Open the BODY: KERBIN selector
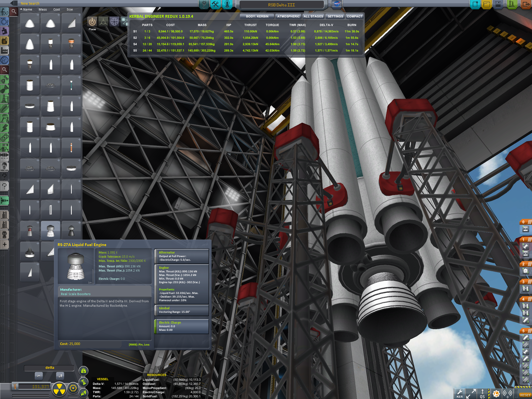The image size is (532, 399). point(257,16)
